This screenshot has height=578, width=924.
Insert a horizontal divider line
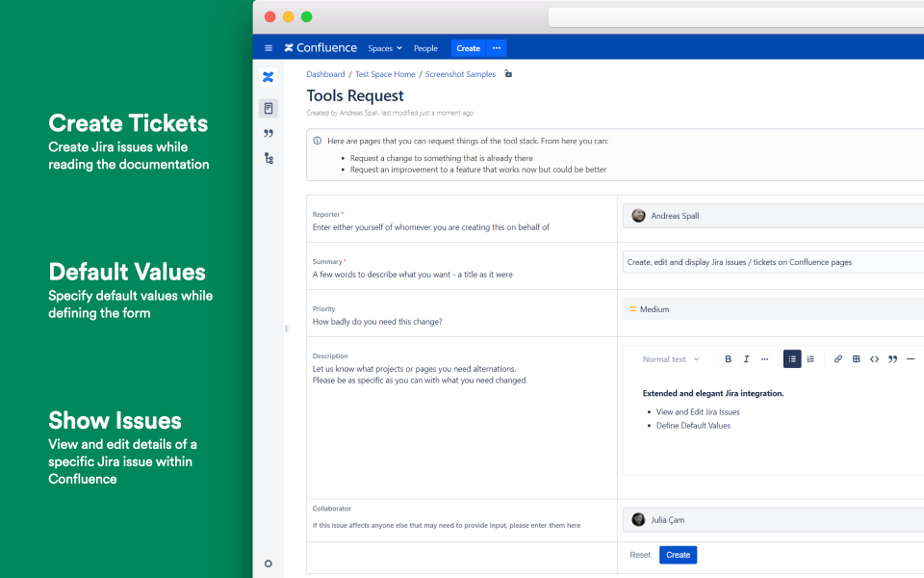point(911,357)
